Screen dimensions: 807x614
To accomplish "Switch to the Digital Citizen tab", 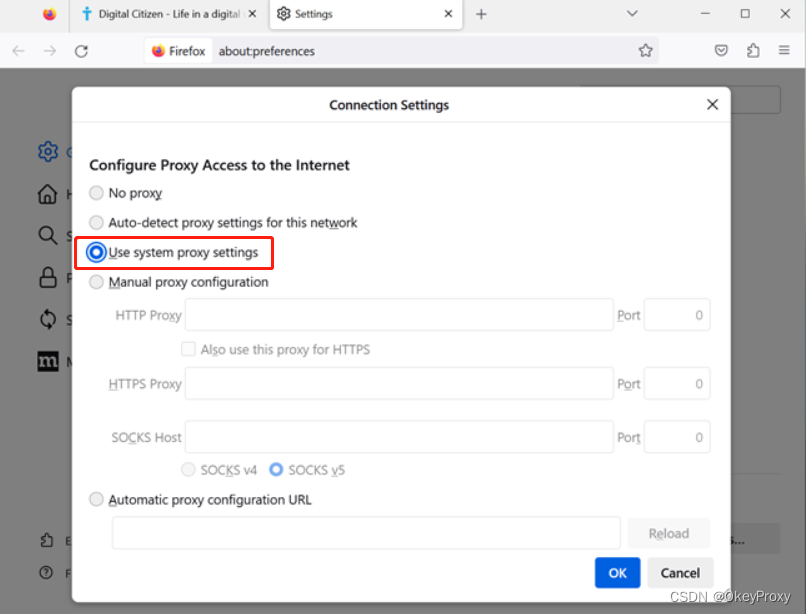I will [160, 14].
